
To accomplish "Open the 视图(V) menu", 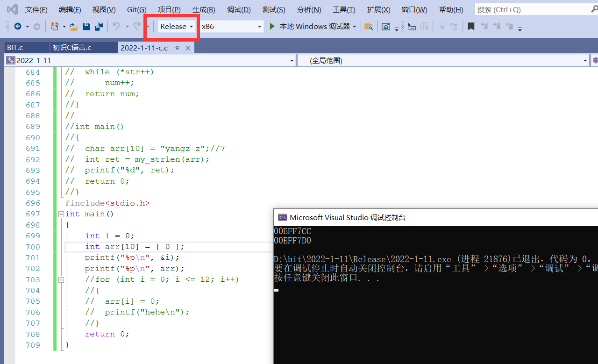I will point(104,10).
